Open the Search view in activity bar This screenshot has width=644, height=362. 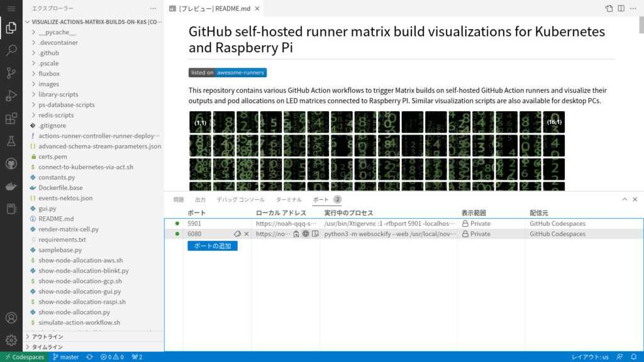click(11, 50)
